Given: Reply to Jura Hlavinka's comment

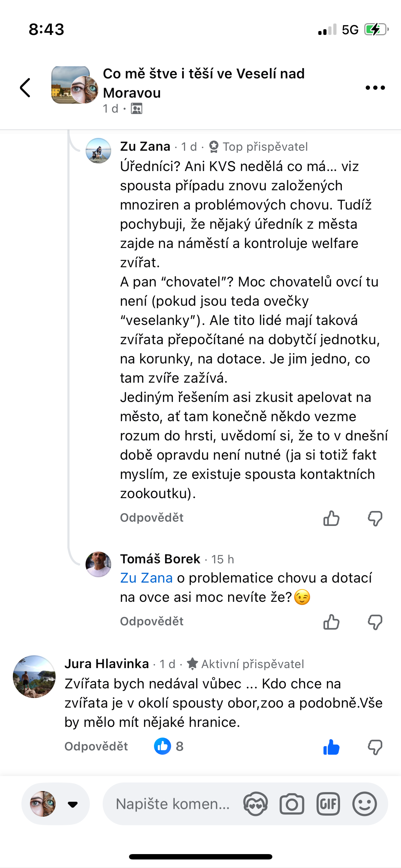Looking at the screenshot, I should coord(96,746).
